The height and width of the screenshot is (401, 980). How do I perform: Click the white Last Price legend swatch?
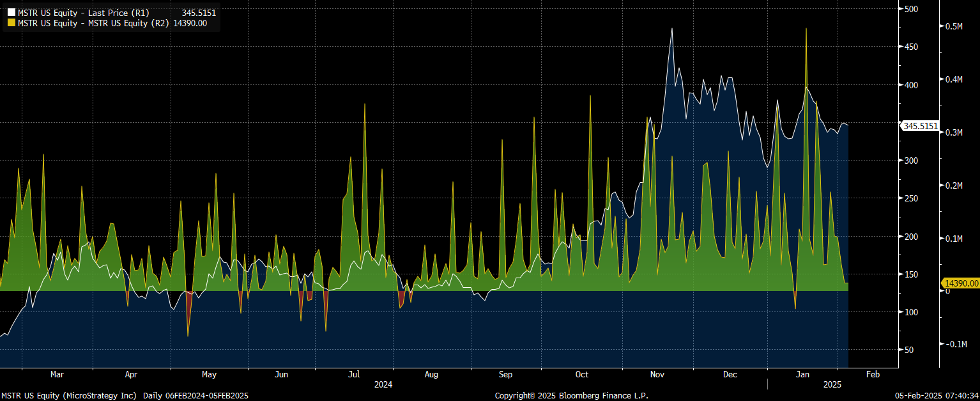11,13
